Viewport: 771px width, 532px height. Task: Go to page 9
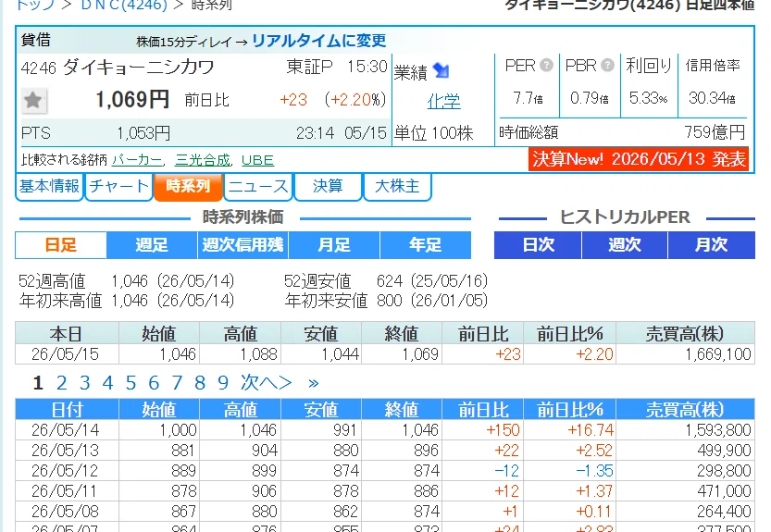[223, 382]
